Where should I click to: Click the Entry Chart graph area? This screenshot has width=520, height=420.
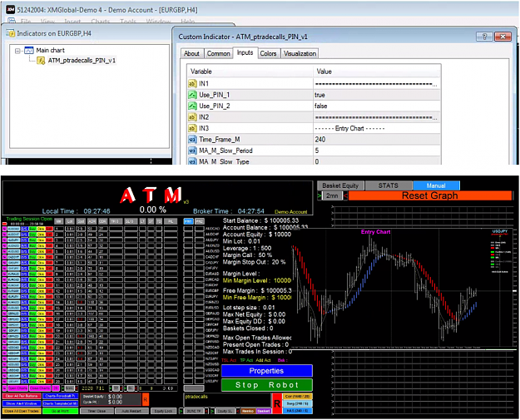[403, 289]
